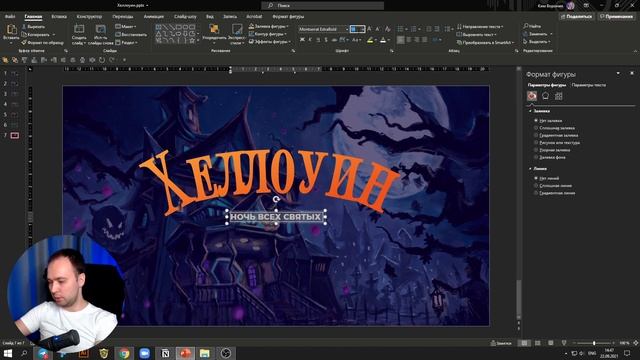640x360 pixels.
Task: Apply Формат по образцу format painter
Action: click(x=42, y=42)
